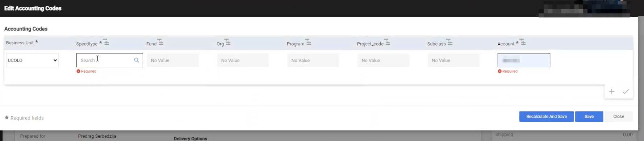Click the Fund No Value field
Viewport: 644px width, 141px height.
pos(172,60)
